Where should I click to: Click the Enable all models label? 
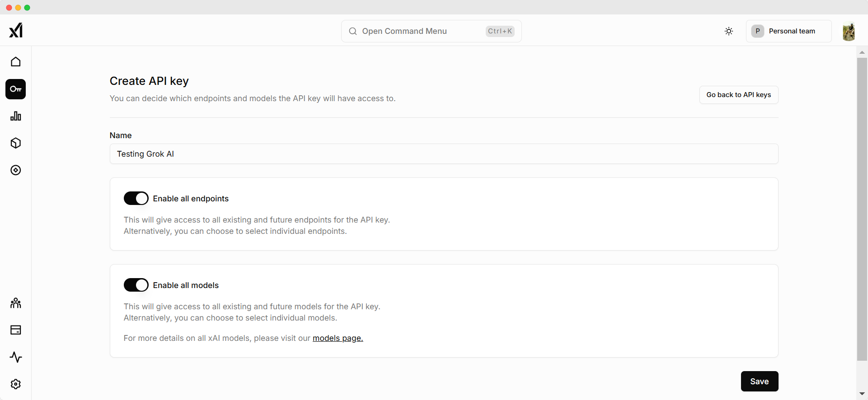pos(186,285)
